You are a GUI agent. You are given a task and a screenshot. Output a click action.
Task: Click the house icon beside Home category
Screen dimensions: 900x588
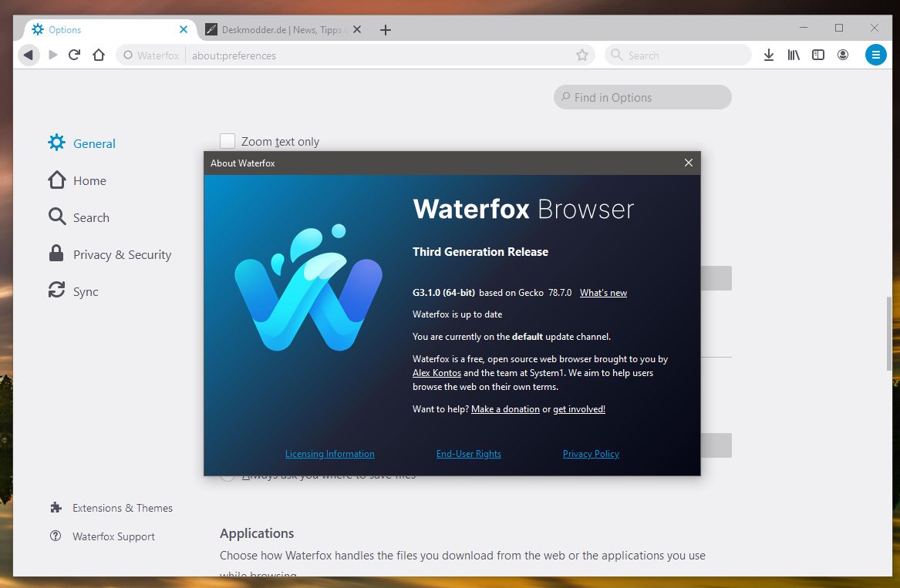click(57, 180)
